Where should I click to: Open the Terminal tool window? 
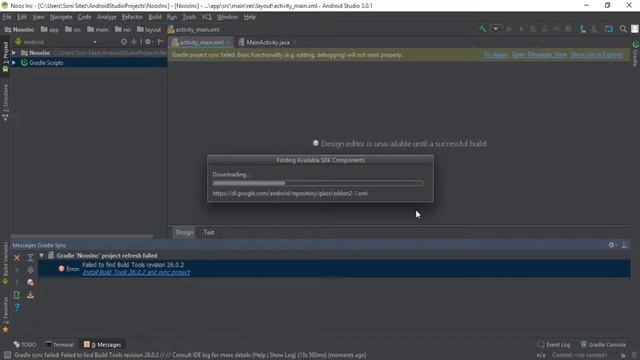pyautogui.click(x=60, y=344)
